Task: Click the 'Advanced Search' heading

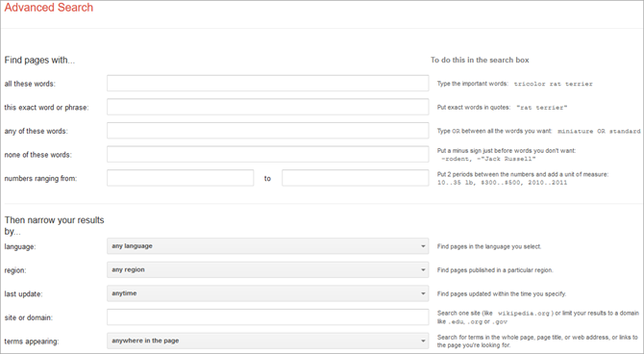Action: 49,8
